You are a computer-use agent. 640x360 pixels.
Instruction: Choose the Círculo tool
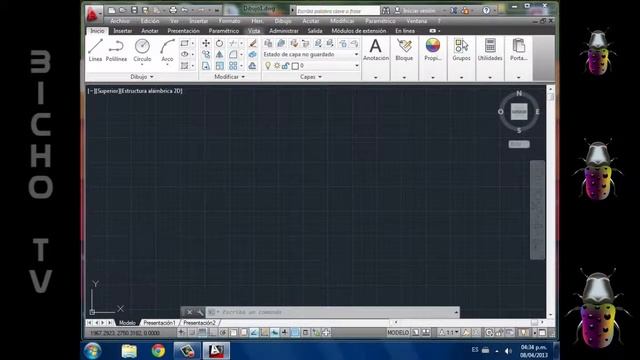coord(142,49)
